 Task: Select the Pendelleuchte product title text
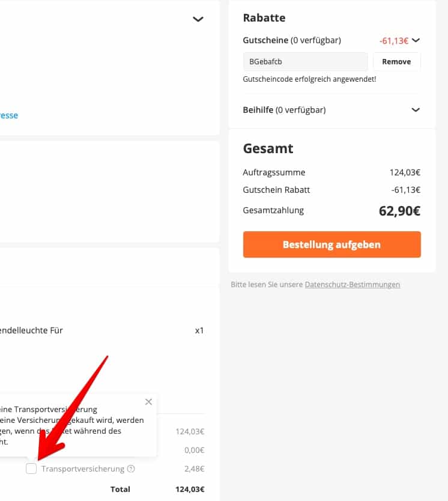tap(31, 330)
